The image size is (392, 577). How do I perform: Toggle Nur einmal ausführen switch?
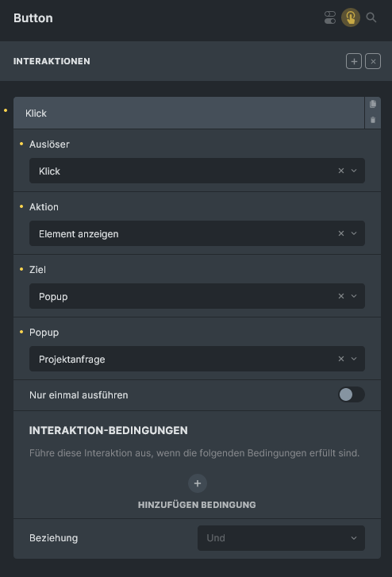(352, 394)
